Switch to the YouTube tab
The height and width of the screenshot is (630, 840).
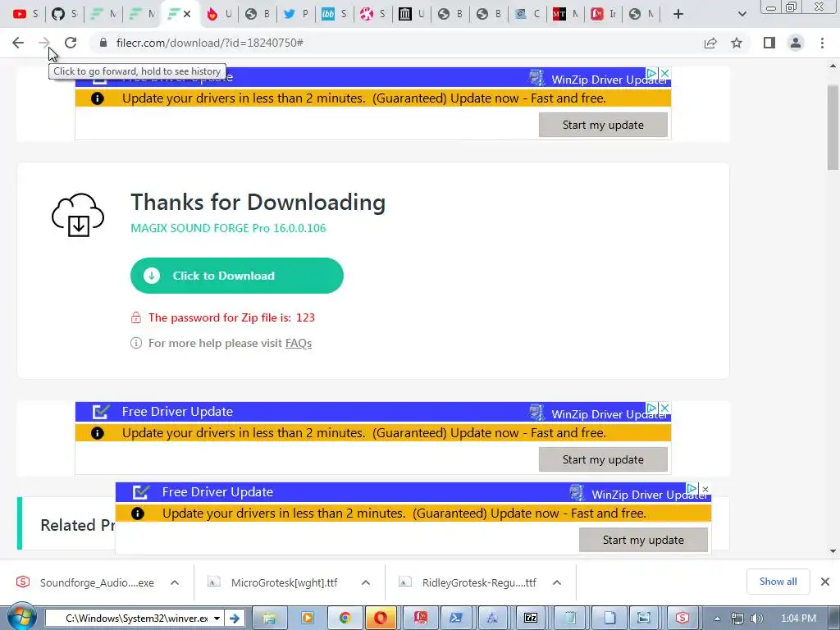tap(25, 14)
